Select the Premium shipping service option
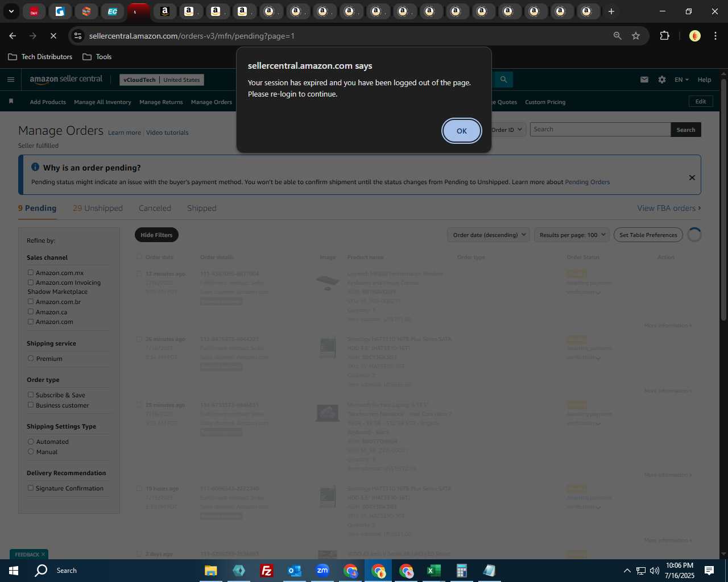The image size is (728, 582). [31, 358]
